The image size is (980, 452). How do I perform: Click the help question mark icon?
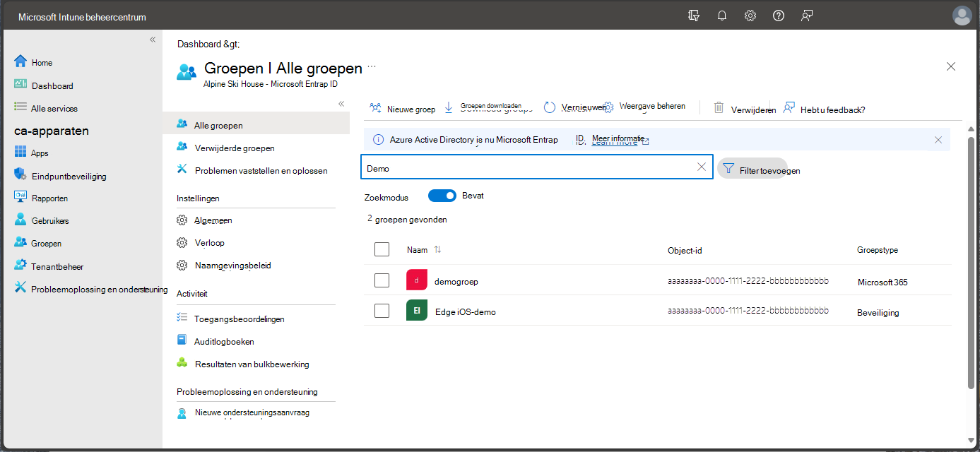(779, 16)
